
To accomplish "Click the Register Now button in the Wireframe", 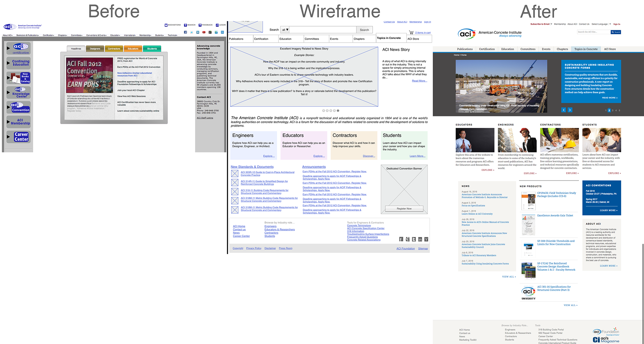I will (x=404, y=209).
